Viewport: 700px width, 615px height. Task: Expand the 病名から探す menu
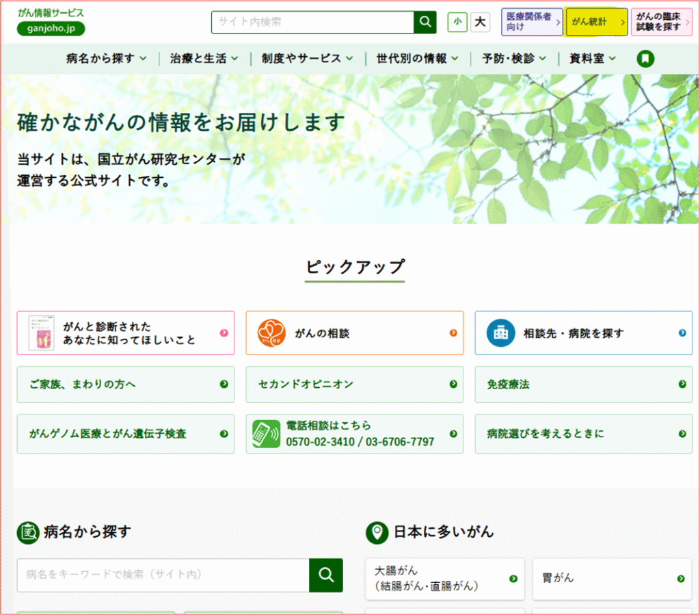[x=106, y=59]
